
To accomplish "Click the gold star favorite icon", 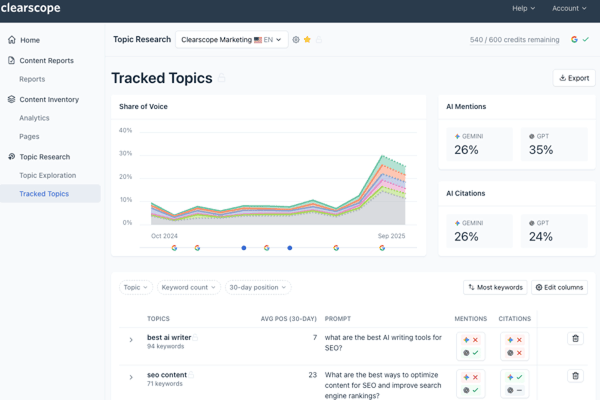I will [x=307, y=40].
